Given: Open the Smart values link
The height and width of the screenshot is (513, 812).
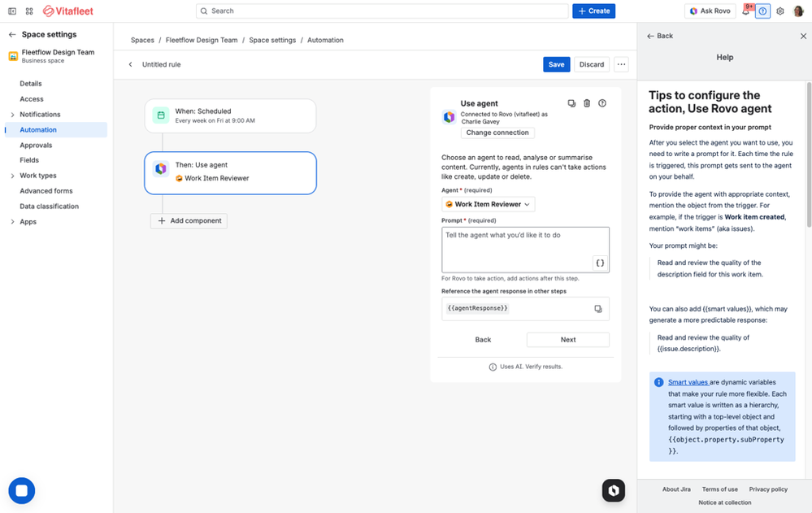Looking at the screenshot, I should pyautogui.click(x=688, y=382).
